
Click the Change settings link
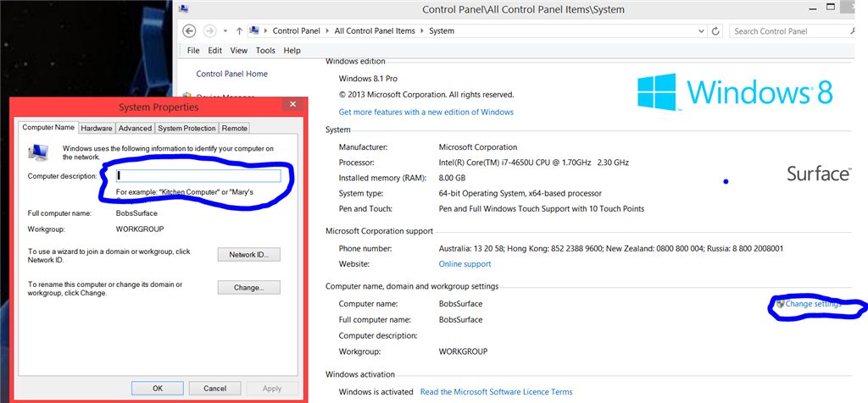click(813, 303)
